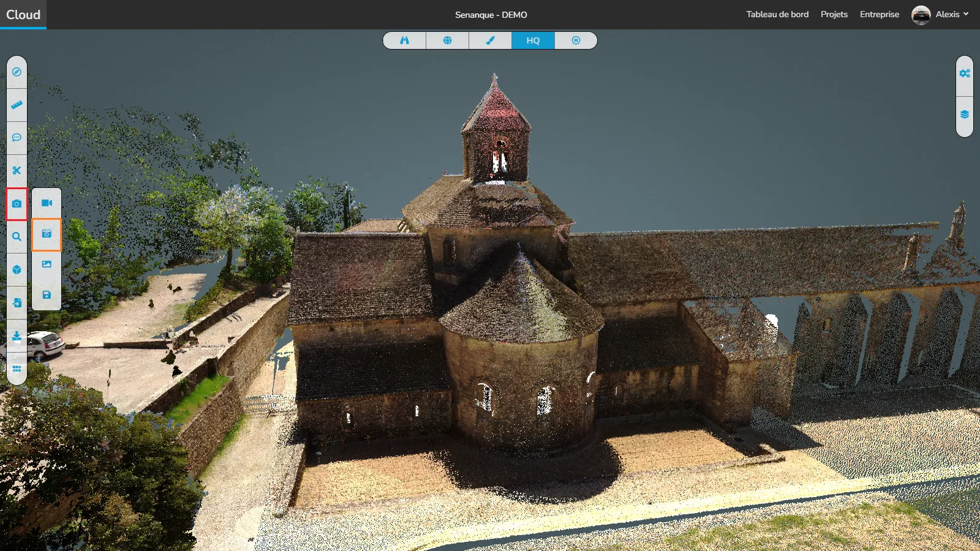
Task: Go to Tableau de bord
Action: (x=777, y=14)
